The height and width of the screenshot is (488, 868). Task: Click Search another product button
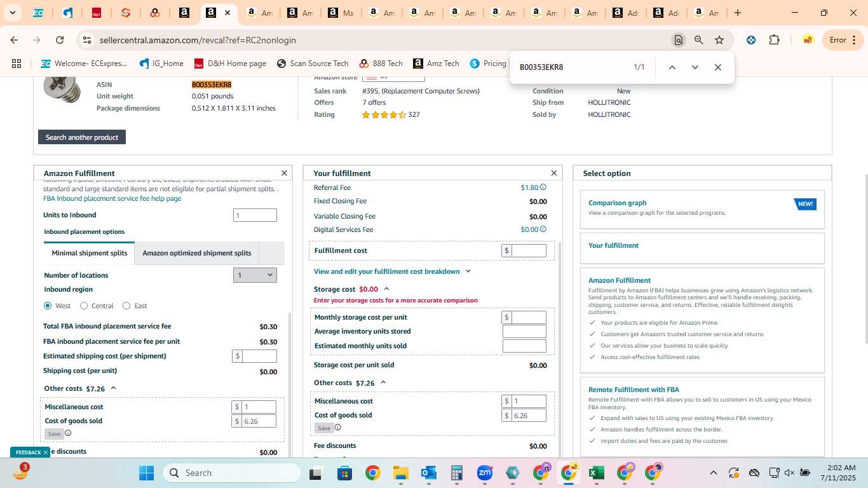(82, 137)
